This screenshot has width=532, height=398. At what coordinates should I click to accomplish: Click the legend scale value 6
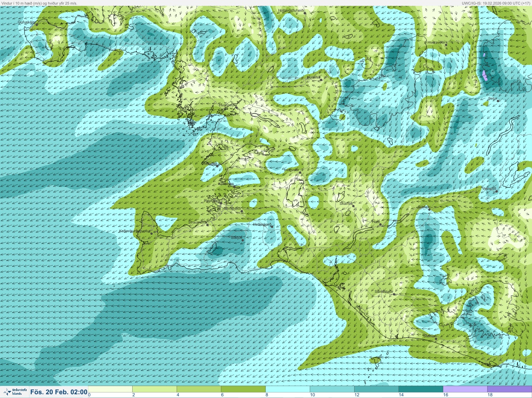pos(222,395)
